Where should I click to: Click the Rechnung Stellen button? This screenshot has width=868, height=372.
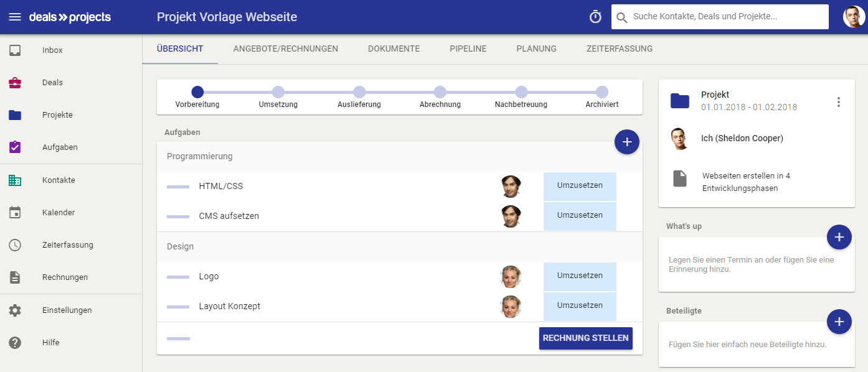pyautogui.click(x=586, y=338)
